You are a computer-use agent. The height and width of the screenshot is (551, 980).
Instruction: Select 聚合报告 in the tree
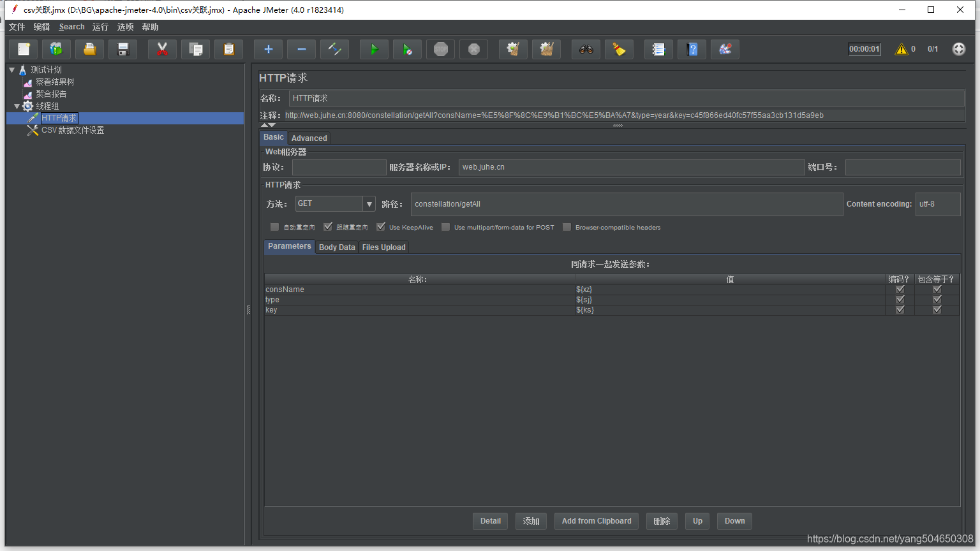[x=51, y=94]
